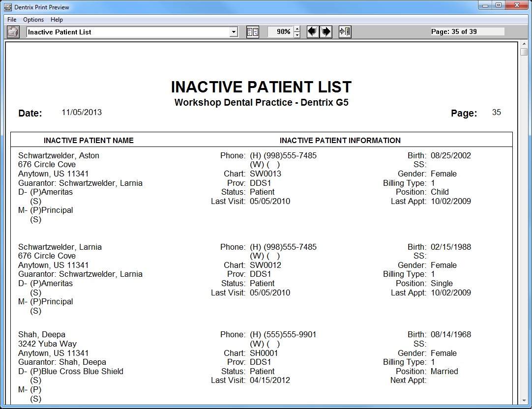Open the File menu
Viewport: 532px width, 409px height.
[x=11, y=20]
